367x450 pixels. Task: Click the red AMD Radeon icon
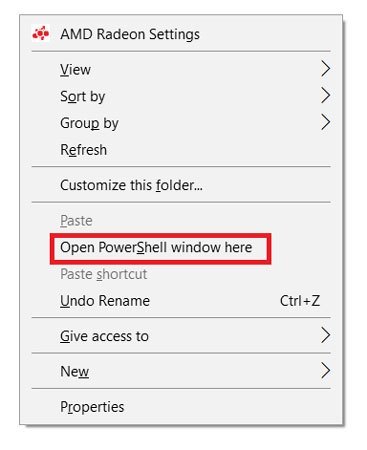click(x=41, y=34)
